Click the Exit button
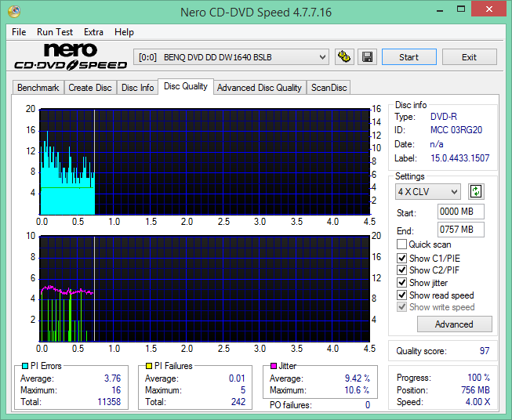 pyautogui.click(x=469, y=57)
